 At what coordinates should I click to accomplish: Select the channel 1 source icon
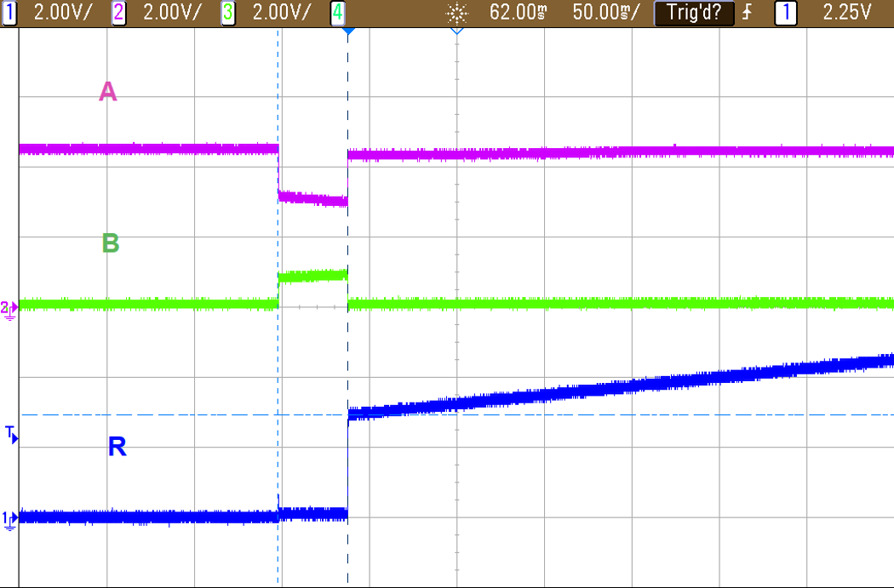pyautogui.click(x=10, y=13)
